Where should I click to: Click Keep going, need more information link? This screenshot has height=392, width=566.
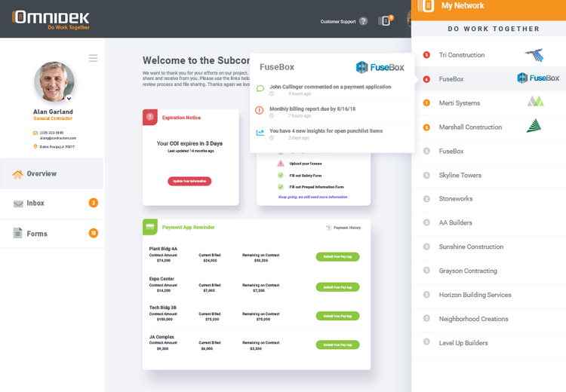[x=313, y=197]
